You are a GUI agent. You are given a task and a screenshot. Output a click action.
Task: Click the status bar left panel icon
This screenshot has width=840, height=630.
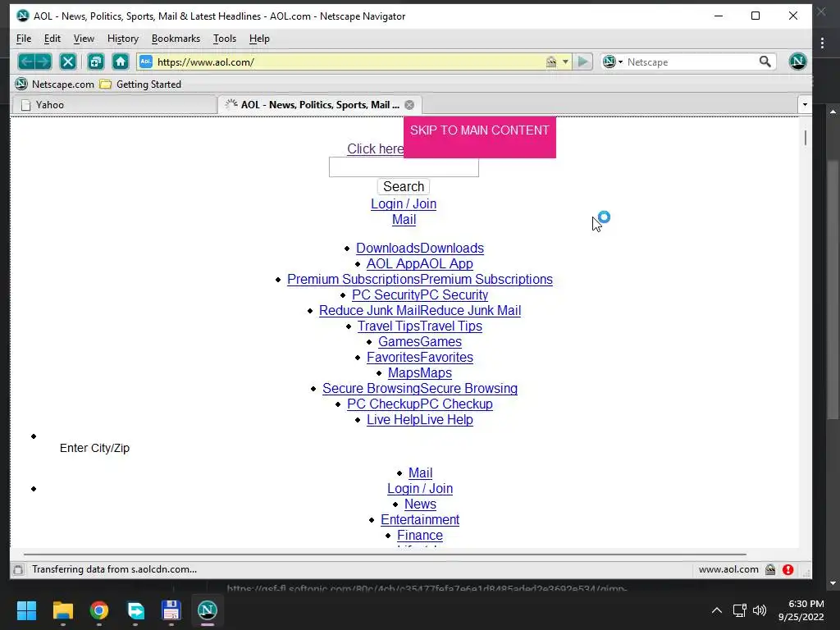point(18,569)
